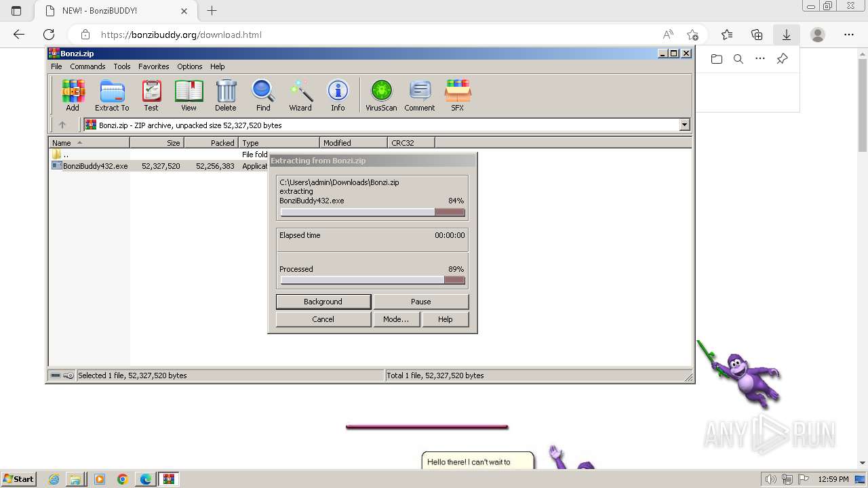Sort by CRC32 column header
868x488 pixels.
pos(411,142)
